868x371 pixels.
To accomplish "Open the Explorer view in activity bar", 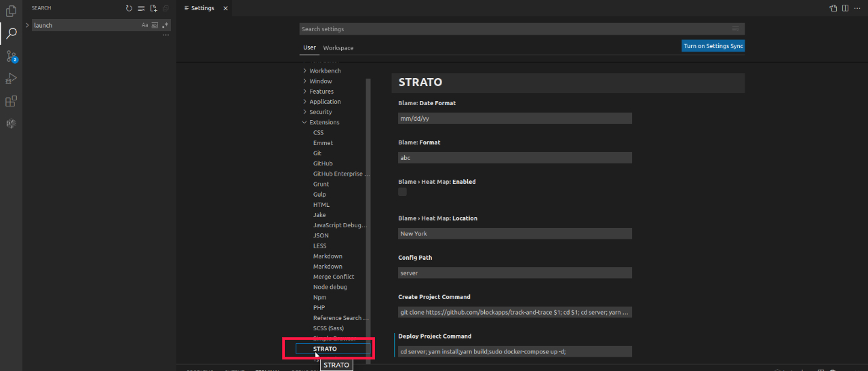I will click(11, 11).
